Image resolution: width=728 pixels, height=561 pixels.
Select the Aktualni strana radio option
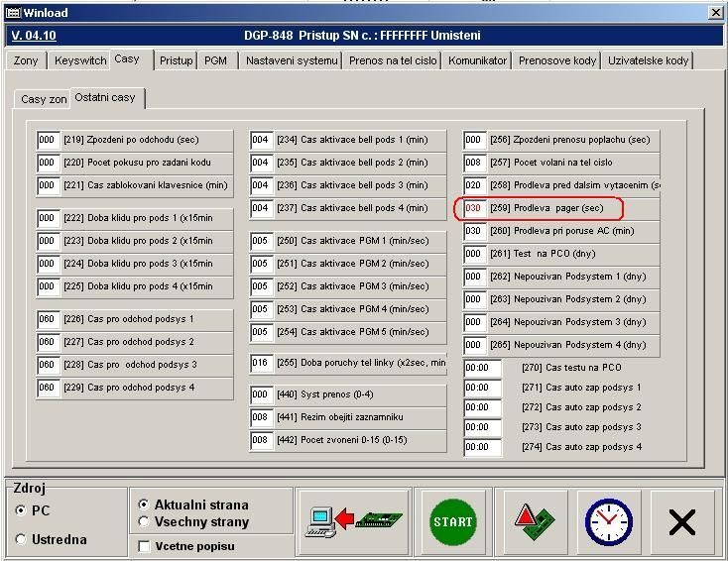click(144, 505)
